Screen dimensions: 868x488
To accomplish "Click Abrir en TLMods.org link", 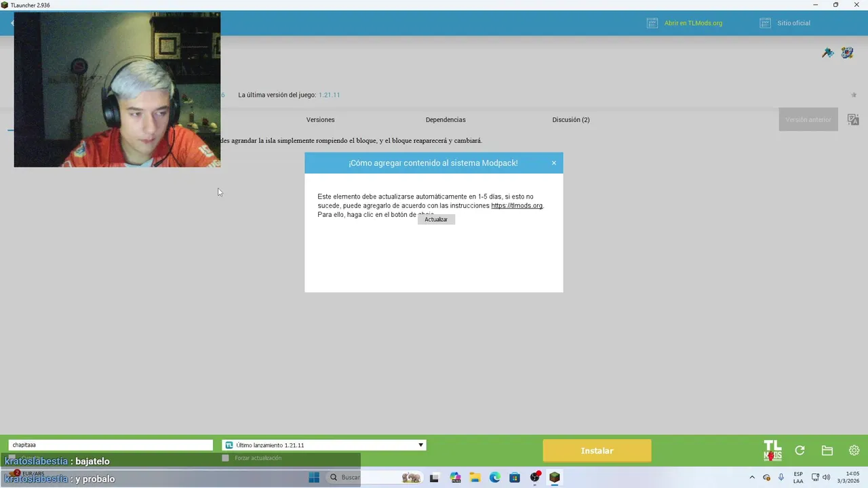I will 693,23.
